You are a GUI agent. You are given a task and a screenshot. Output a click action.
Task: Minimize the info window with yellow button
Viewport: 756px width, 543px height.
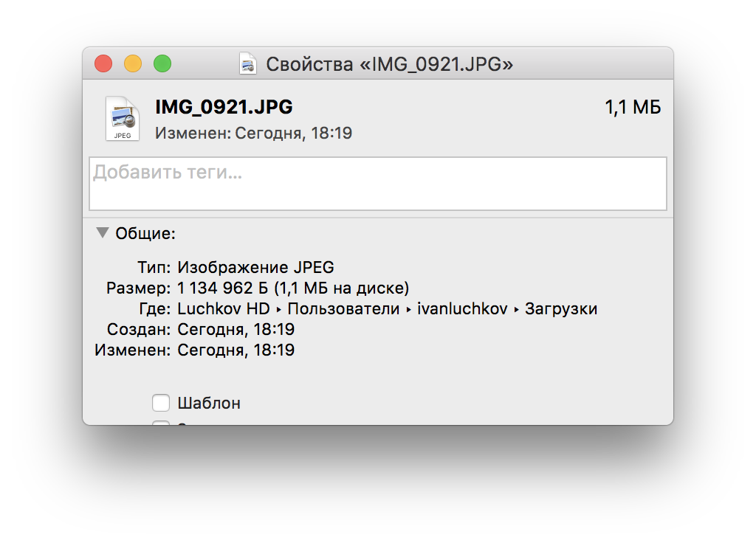pyautogui.click(x=133, y=64)
